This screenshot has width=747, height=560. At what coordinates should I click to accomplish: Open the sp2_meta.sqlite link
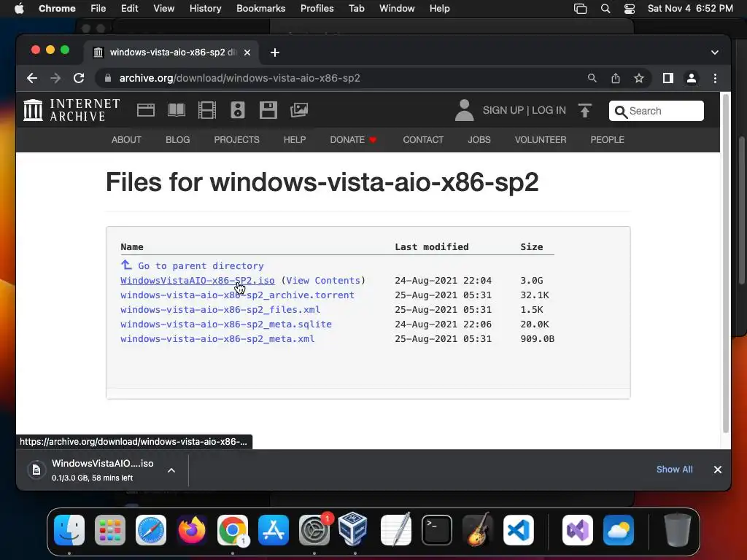[x=226, y=324]
